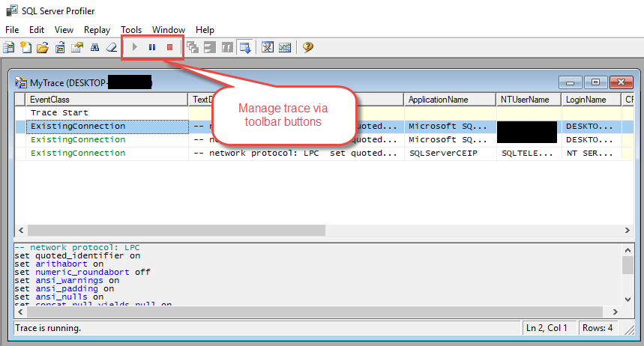Screen dimensions: 644x346
Task: Select the Trace Start row
Action: 324,112
